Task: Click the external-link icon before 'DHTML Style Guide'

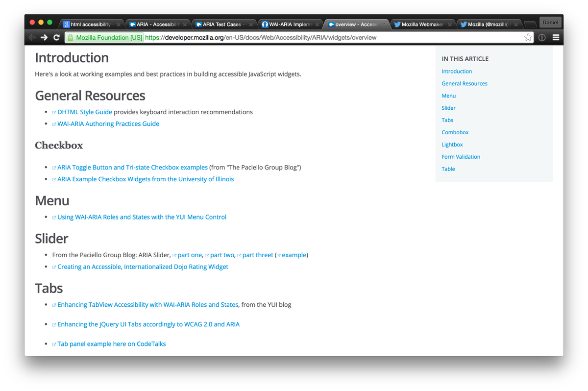Action: coord(54,112)
